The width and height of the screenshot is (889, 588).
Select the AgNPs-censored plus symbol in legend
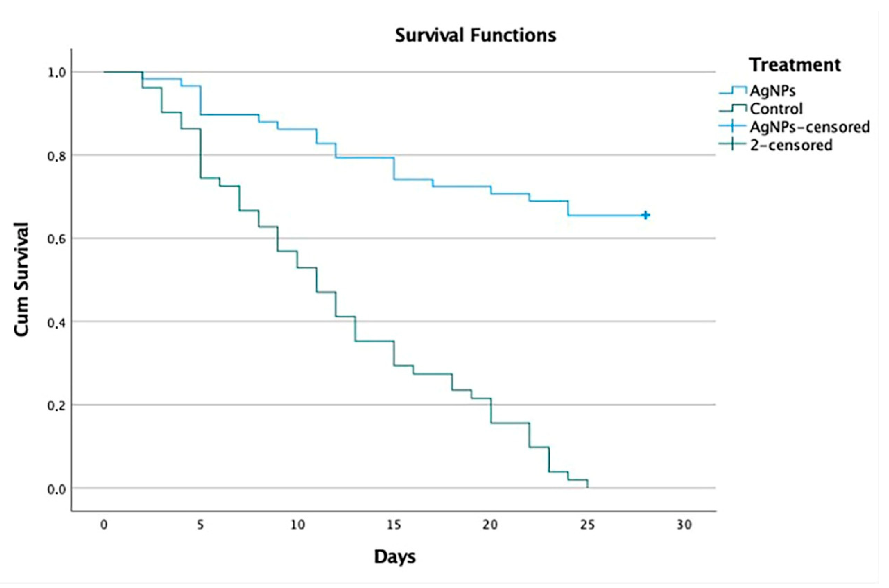point(732,126)
